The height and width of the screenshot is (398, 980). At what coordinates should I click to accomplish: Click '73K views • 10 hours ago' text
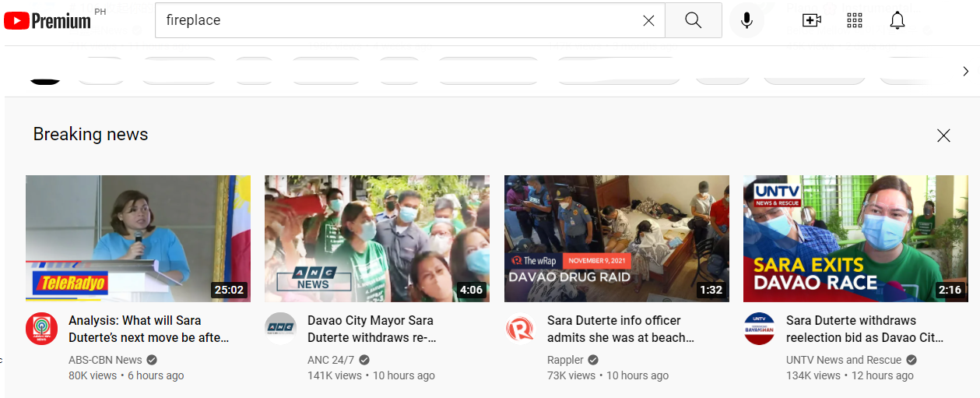608,375
